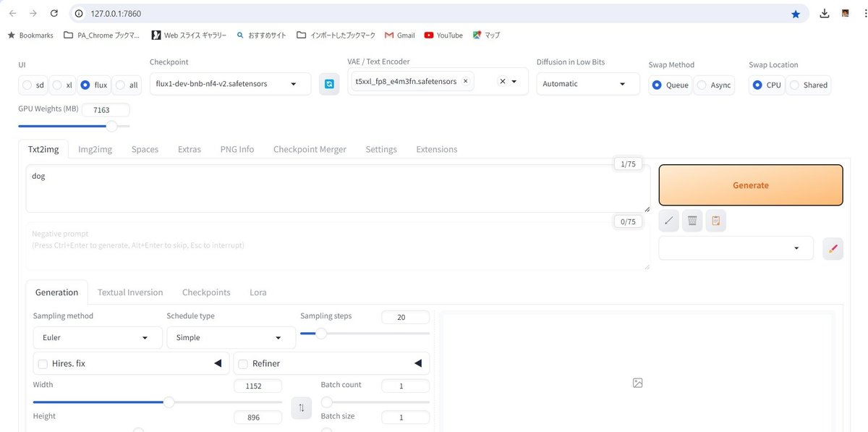
Task: Expand the Hires. fix section
Action: point(218,363)
